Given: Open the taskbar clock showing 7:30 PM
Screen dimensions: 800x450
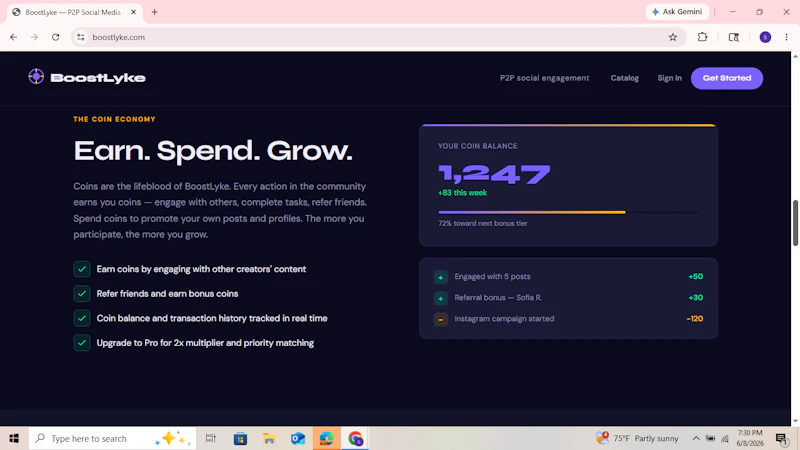Looking at the screenshot, I should (750, 438).
